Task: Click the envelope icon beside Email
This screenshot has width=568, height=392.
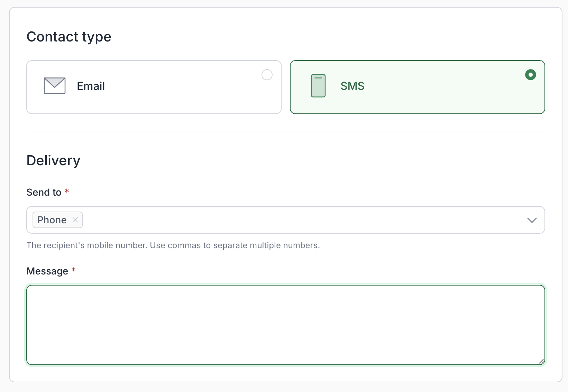Action: pos(54,86)
